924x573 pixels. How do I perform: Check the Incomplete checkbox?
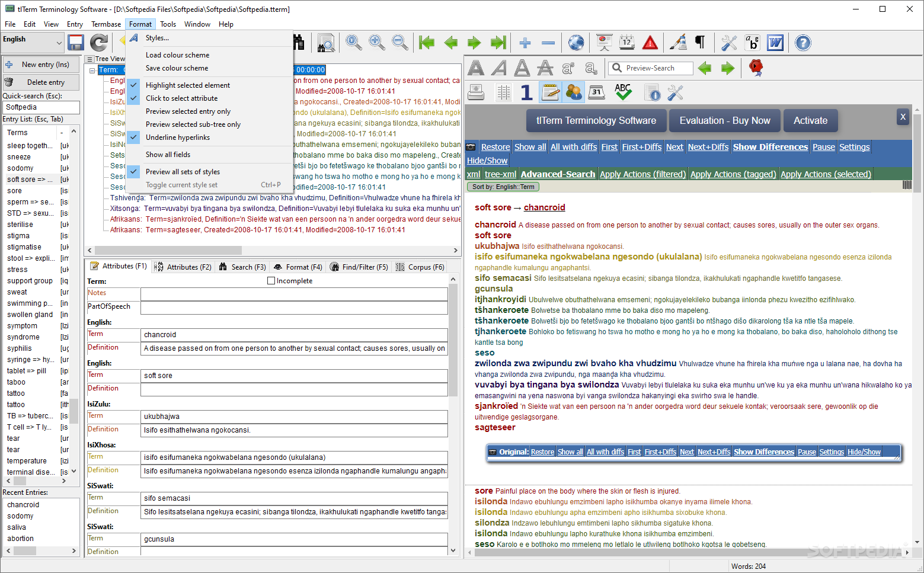(x=271, y=281)
